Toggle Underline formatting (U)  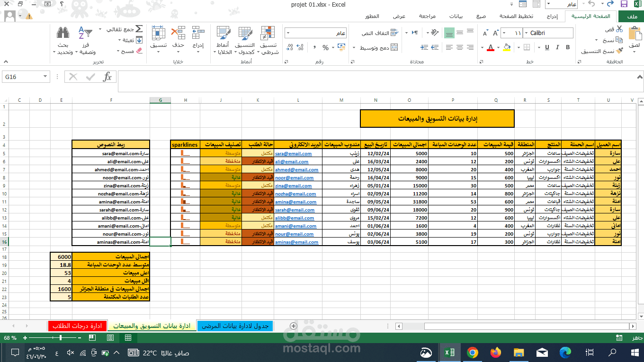[546, 47]
